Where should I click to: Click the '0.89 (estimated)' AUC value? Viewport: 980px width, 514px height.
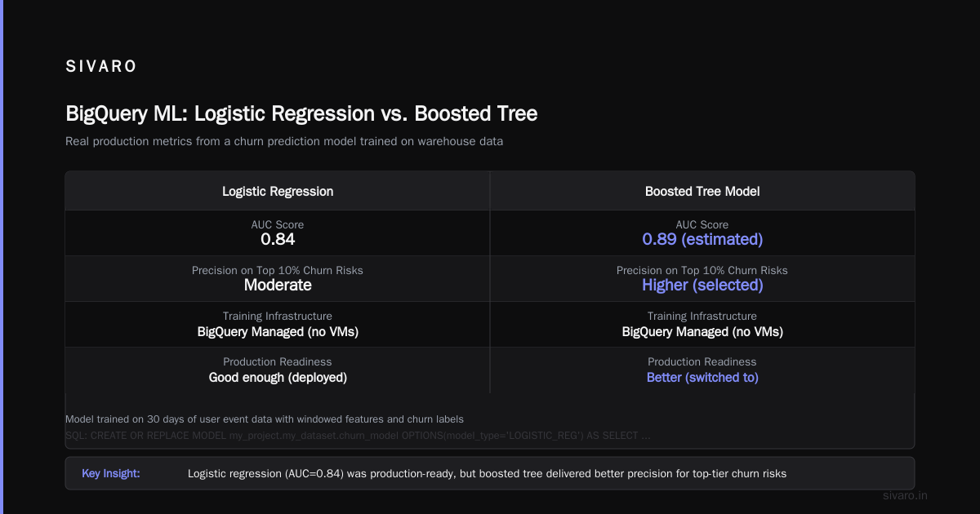[x=702, y=239]
